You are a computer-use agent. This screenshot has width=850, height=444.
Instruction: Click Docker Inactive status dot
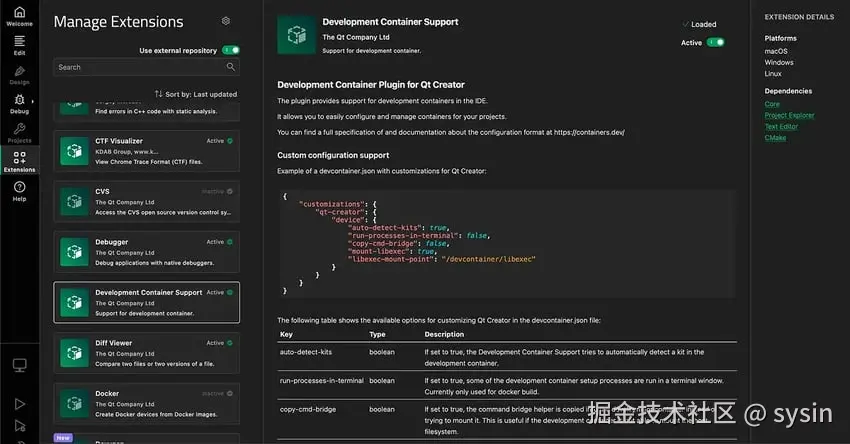230,394
